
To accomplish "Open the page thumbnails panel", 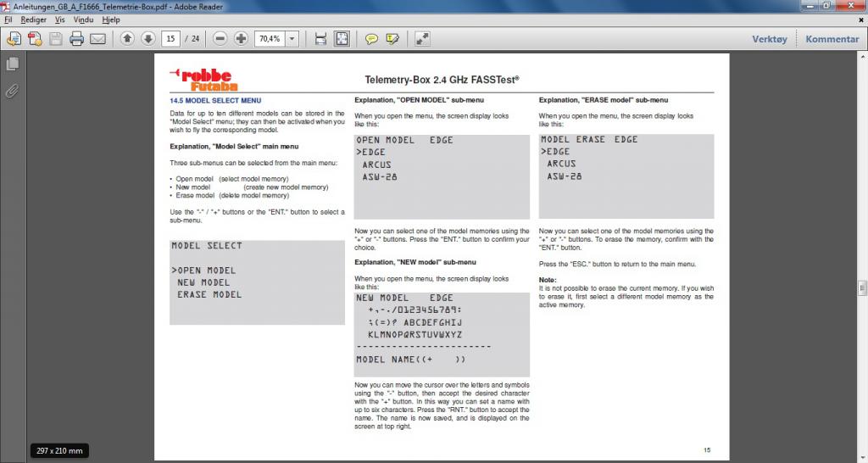I will (13, 64).
